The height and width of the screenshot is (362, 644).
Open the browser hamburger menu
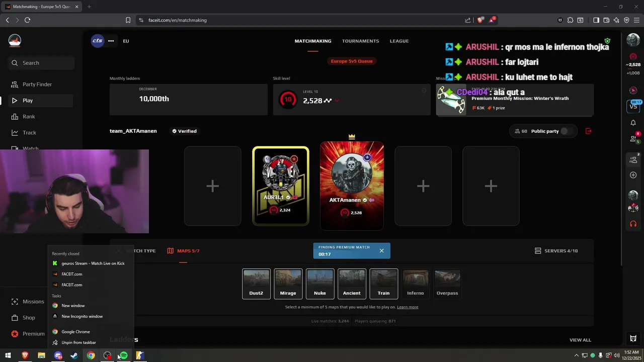click(x=636, y=20)
